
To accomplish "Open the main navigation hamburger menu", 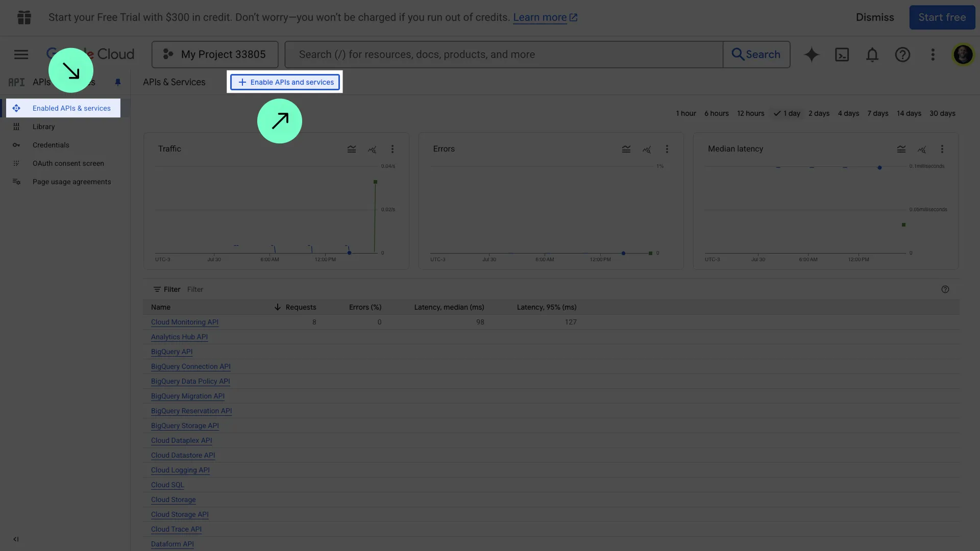I will (x=21, y=55).
